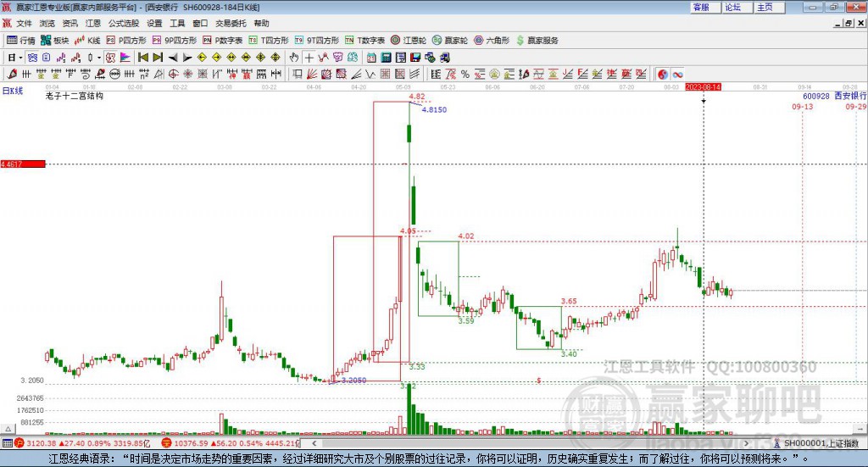The height and width of the screenshot is (467, 868).
Task: Click the horizontal scrollbar right arrow
Action: 746,443
